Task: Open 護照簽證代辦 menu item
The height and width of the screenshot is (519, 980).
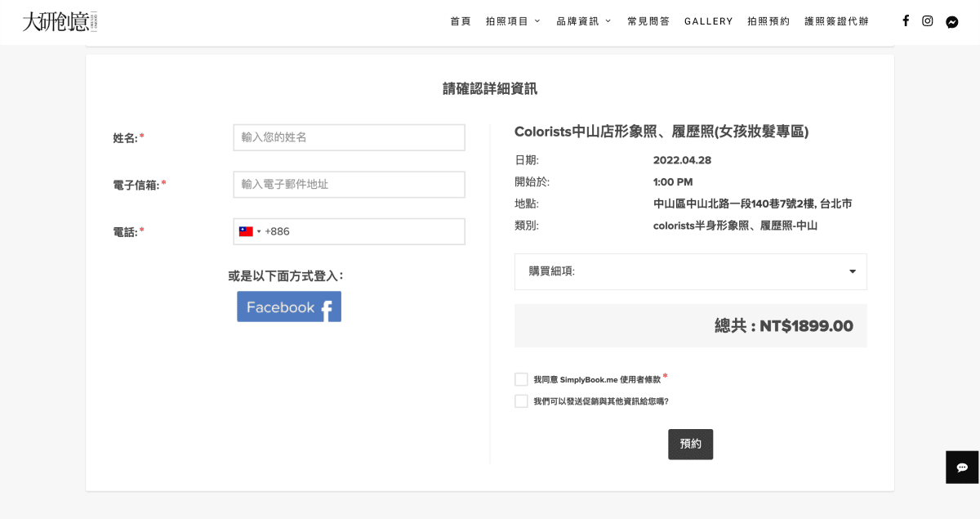Action: point(836,21)
